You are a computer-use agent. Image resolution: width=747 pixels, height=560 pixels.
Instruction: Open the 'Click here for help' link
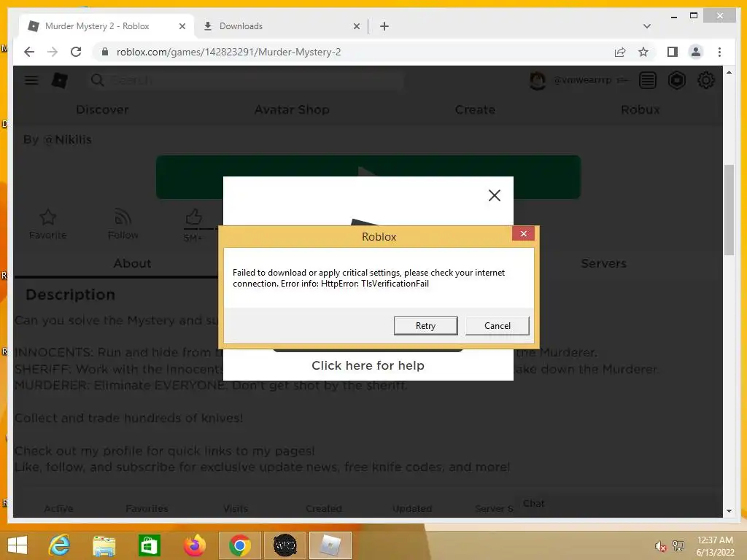[x=368, y=365]
